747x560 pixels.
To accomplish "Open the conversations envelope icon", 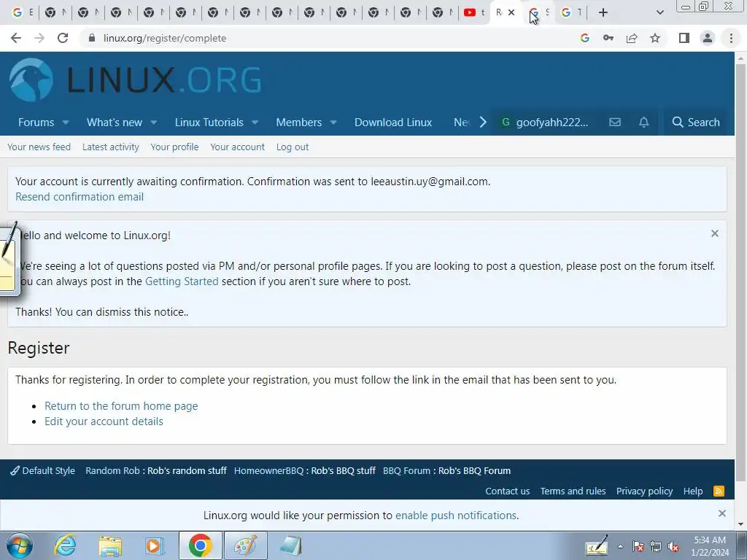I will click(615, 122).
